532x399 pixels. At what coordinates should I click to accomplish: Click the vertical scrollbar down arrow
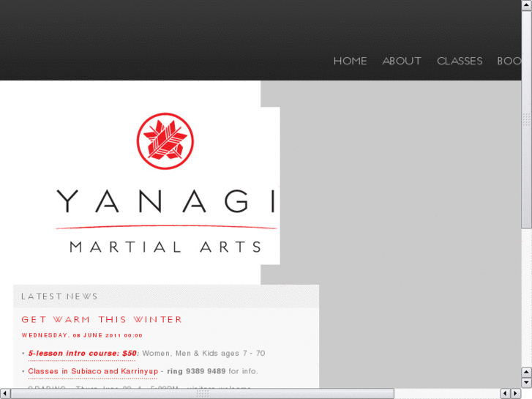[x=527, y=382]
